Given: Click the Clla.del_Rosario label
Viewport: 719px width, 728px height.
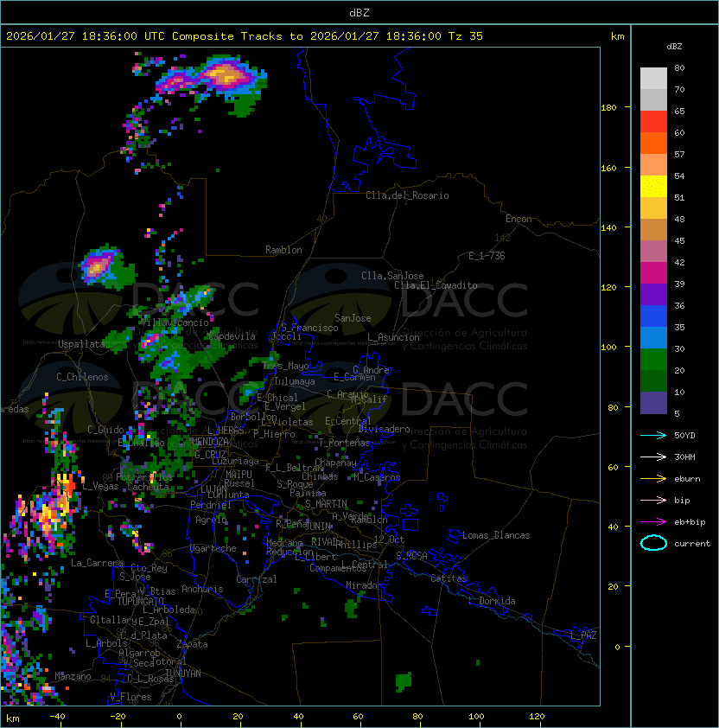Looking at the screenshot, I should click(407, 195).
